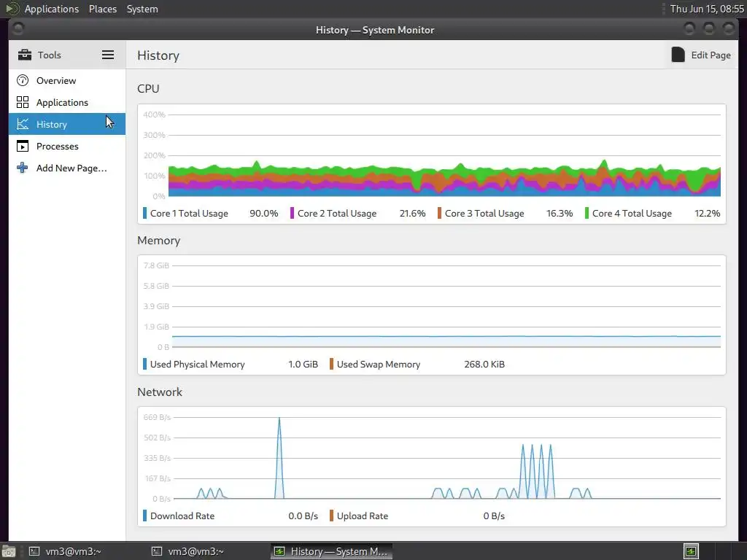Click the Tools label
This screenshot has height=560, width=747.
49,55
